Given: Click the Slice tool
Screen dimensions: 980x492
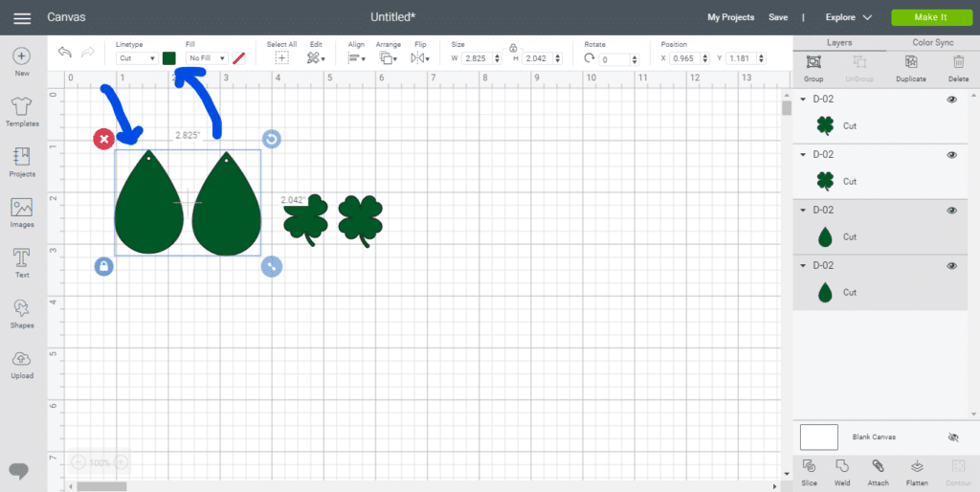Looking at the screenshot, I should pos(810,470).
